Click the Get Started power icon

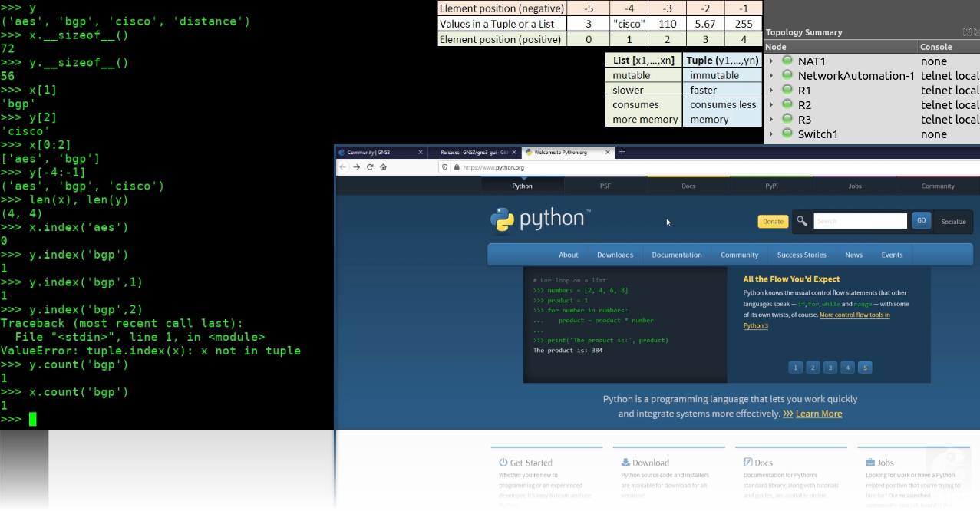point(503,463)
